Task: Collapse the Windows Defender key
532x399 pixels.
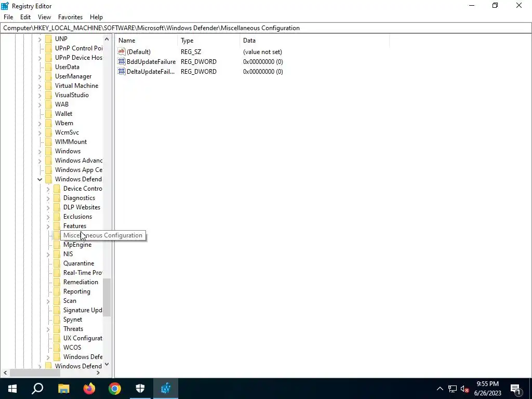Action: (x=39, y=179)
